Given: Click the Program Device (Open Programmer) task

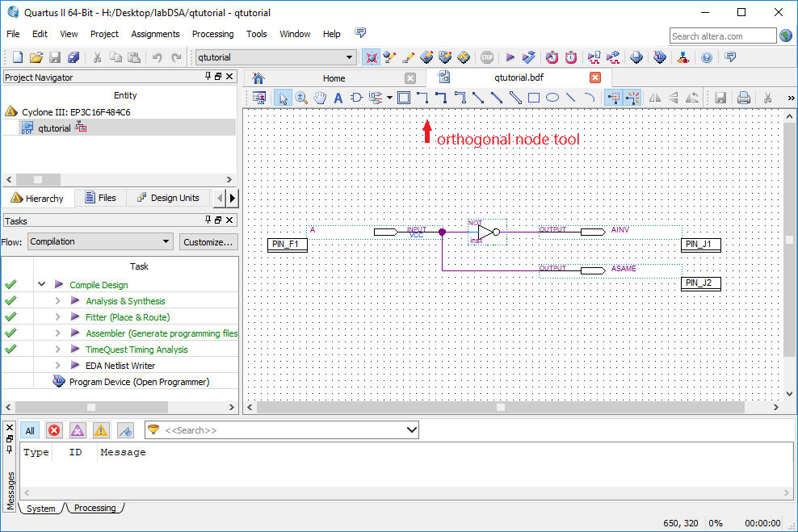Looking at the screenshot, I should point(139,382).
